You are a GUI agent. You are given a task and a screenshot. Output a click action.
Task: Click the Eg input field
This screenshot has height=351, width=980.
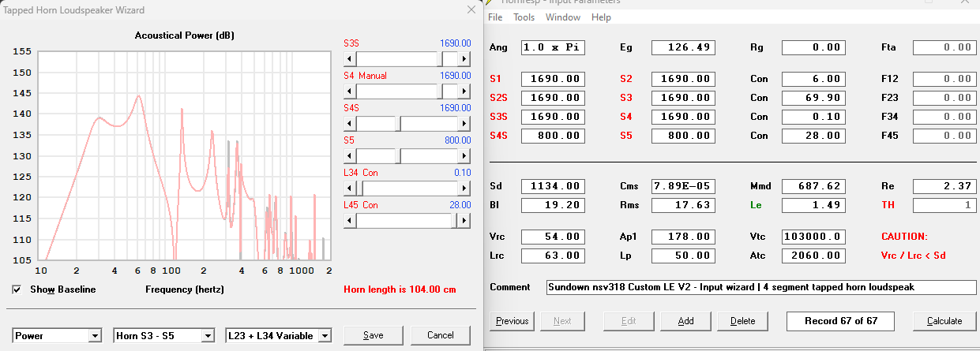(683, 47)
